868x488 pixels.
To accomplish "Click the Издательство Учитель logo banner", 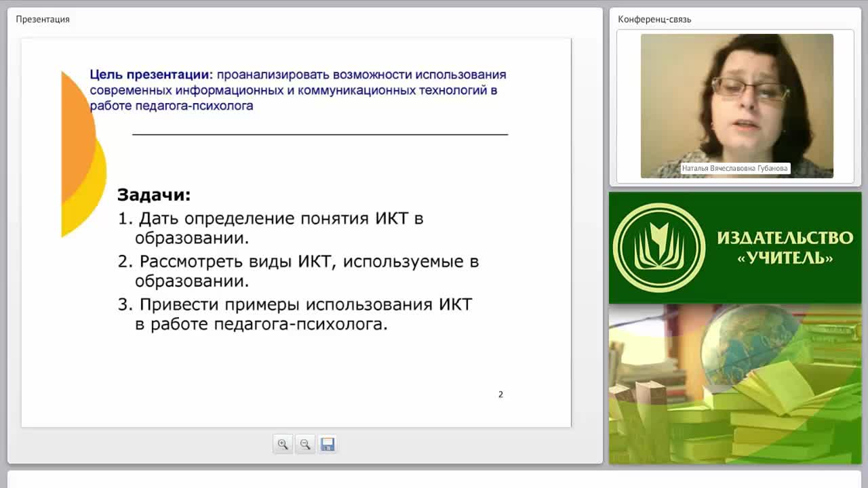I will click(735, 248).
